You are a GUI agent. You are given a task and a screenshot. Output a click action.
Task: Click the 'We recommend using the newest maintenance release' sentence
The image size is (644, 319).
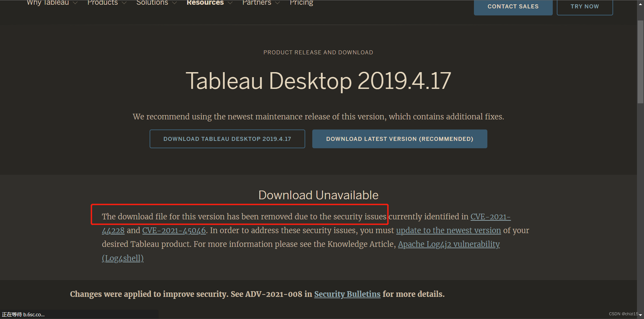tap(318, 117)
